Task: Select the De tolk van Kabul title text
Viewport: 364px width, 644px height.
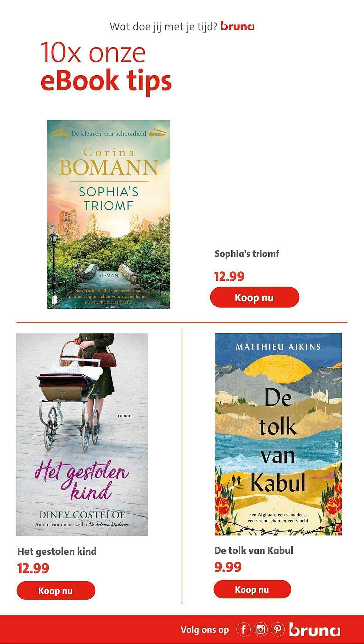Action: [x=254, y=551]
